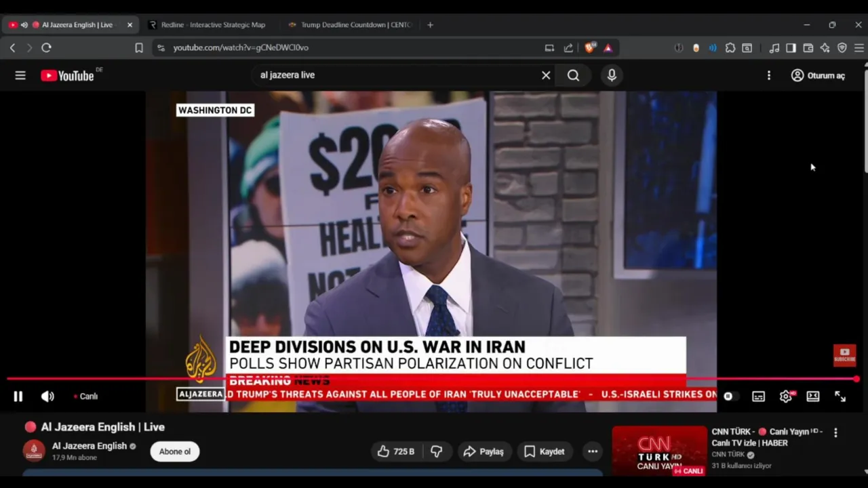The width and height of the screenshot is (868, 488).
Task: Open YouTube settings three-dot menu
Action: tap(769, 75)
